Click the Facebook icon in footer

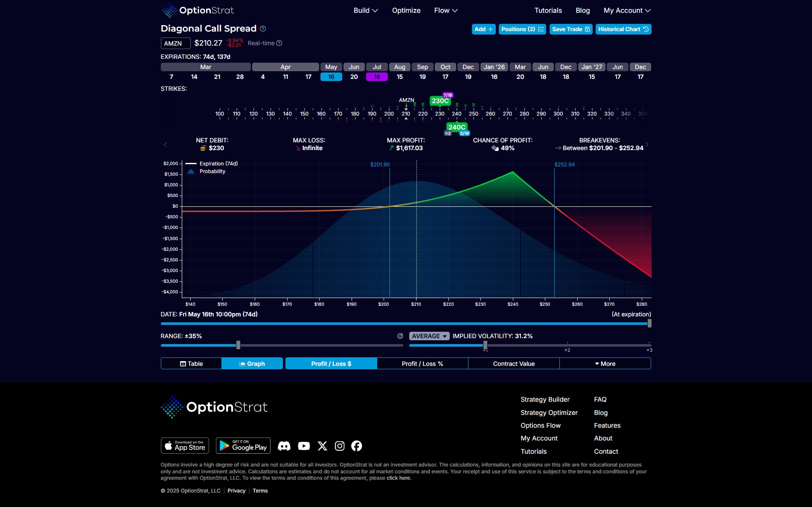click(357, 446)
